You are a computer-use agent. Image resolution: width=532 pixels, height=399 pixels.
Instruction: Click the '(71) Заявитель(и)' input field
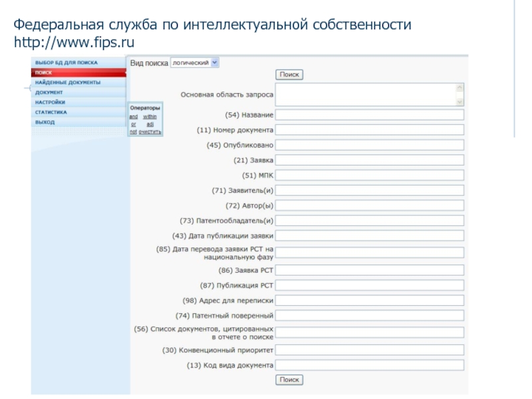click(x=370, y=190)
